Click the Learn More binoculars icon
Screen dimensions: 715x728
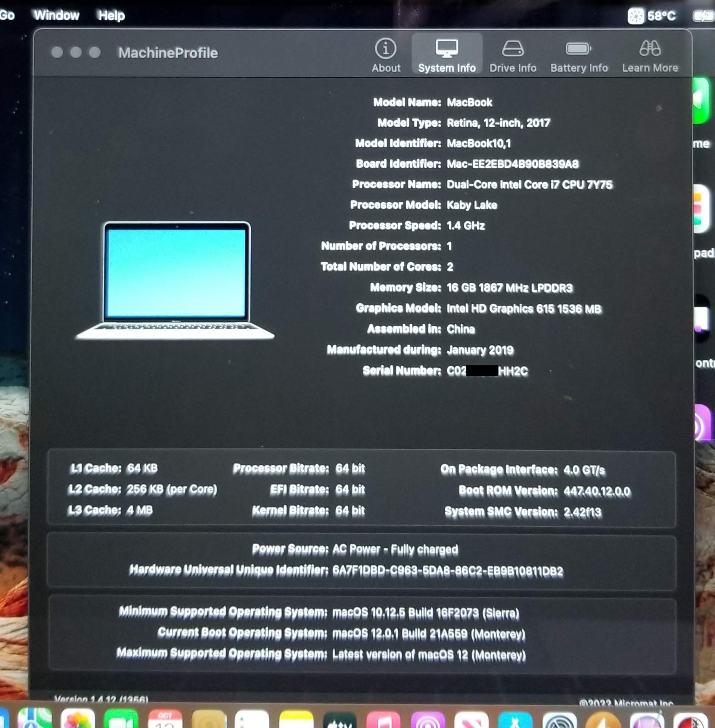(650, 49)
